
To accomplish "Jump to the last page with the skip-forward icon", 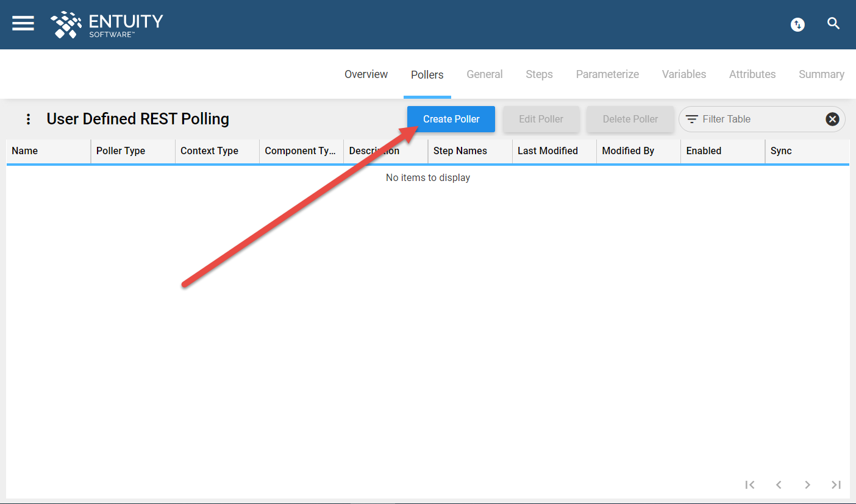I will (x=836, y=484).
